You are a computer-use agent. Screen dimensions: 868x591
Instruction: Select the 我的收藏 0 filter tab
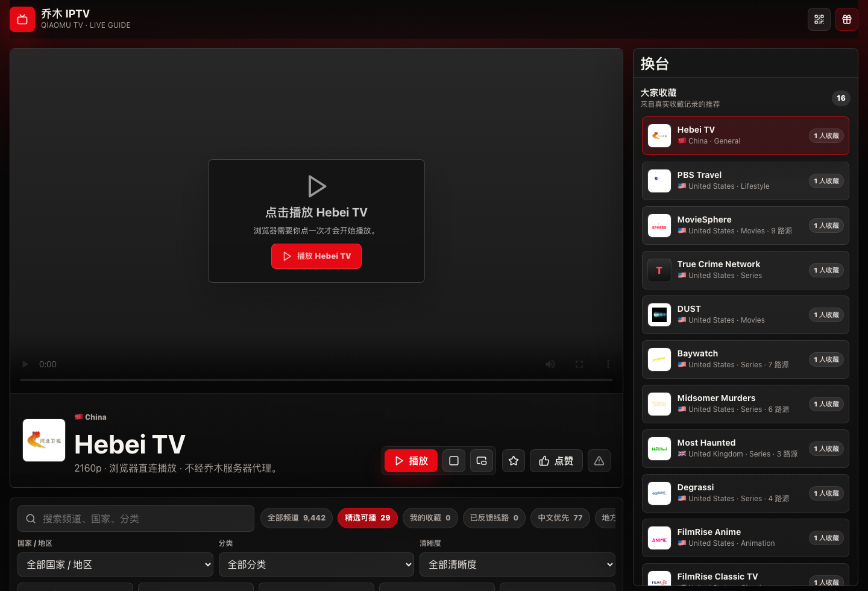coord(430,518)
